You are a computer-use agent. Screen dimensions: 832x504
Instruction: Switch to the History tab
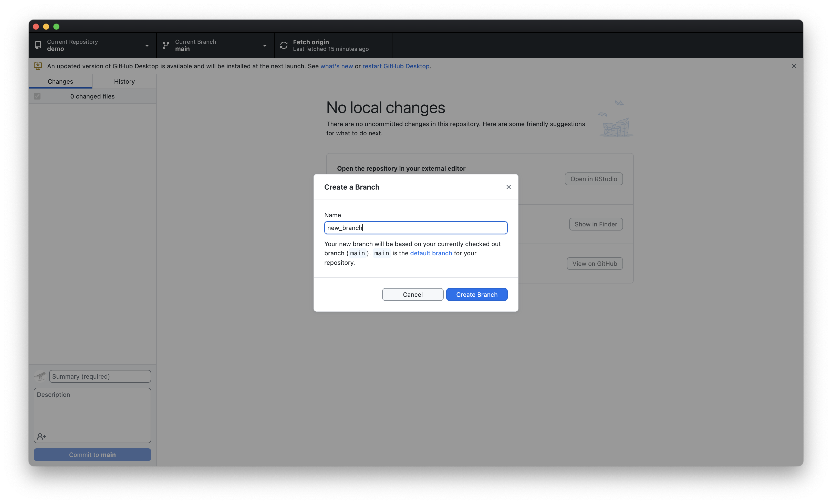click(124, 81)
